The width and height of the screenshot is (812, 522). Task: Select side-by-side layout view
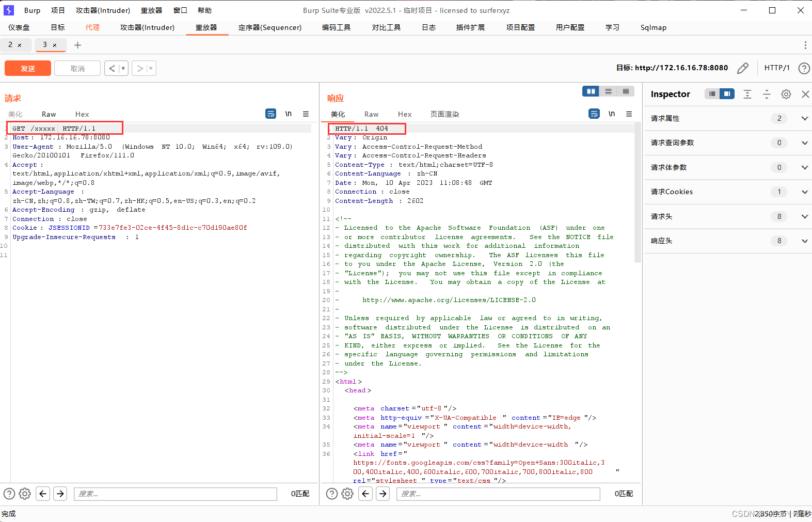(x=591, y=91)
